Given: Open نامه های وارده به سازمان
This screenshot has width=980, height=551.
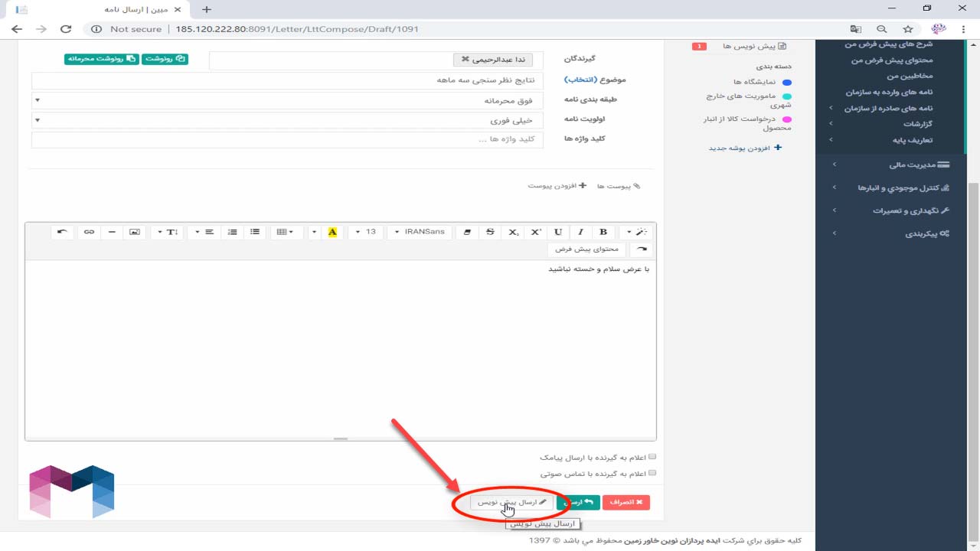Looking at the screenshot, I should pyautogui.click(x=889, y=92).
